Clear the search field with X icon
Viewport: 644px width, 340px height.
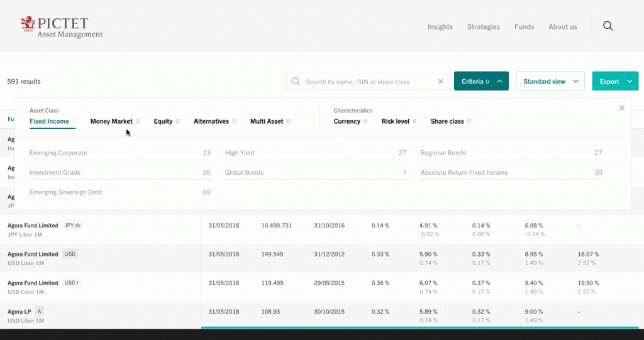pos(441,81)
